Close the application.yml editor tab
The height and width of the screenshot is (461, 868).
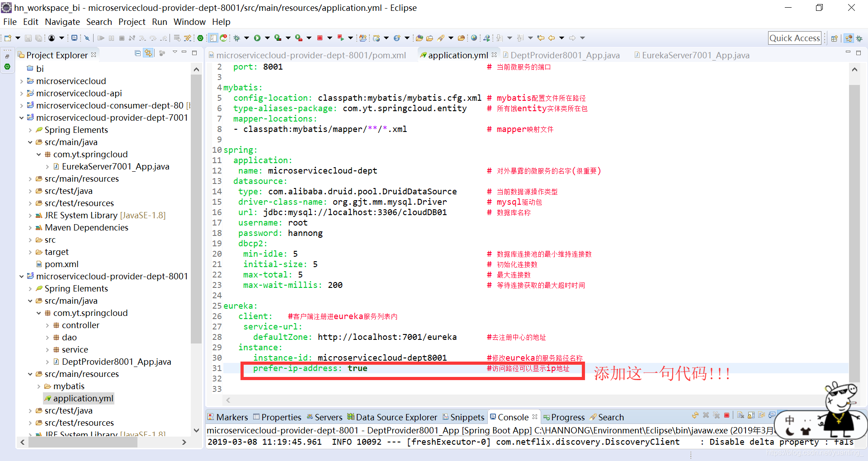click(494, 55)
